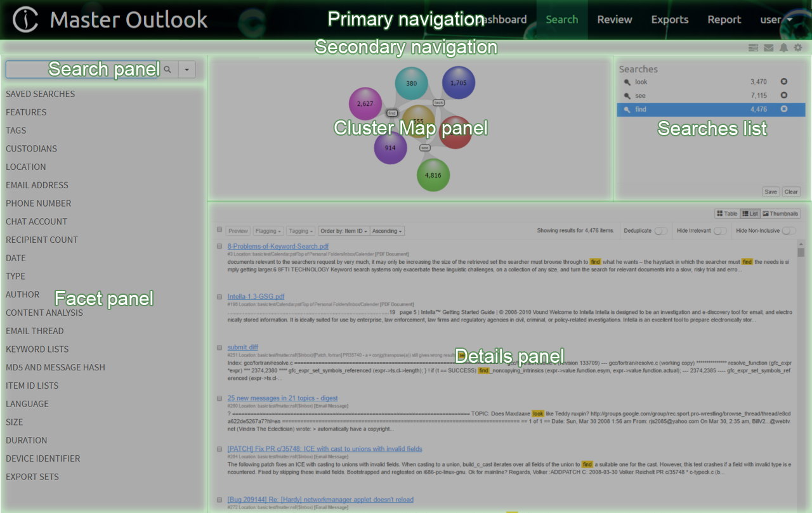Click the notifications bell icon
Screen dimensions: 812x513
point(783,48)
